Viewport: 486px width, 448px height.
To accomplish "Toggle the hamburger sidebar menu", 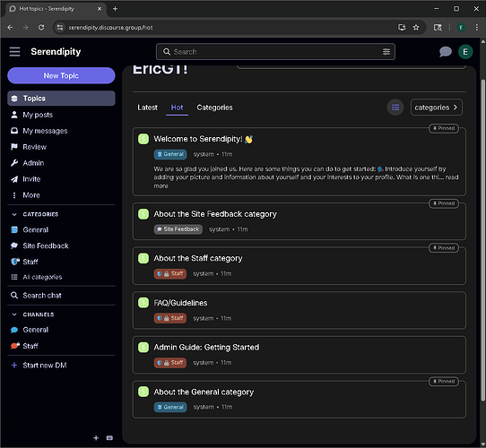I will click(x=14, y=51).
